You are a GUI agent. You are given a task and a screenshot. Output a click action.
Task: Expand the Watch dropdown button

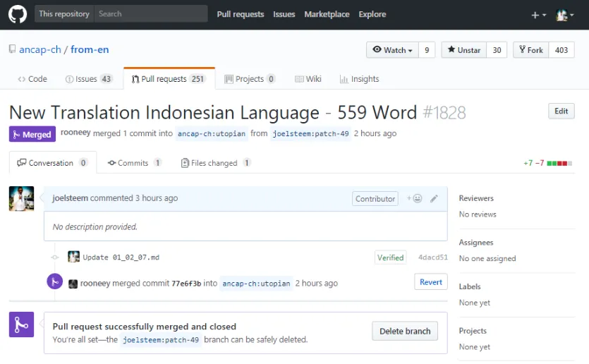click(392, 50)
